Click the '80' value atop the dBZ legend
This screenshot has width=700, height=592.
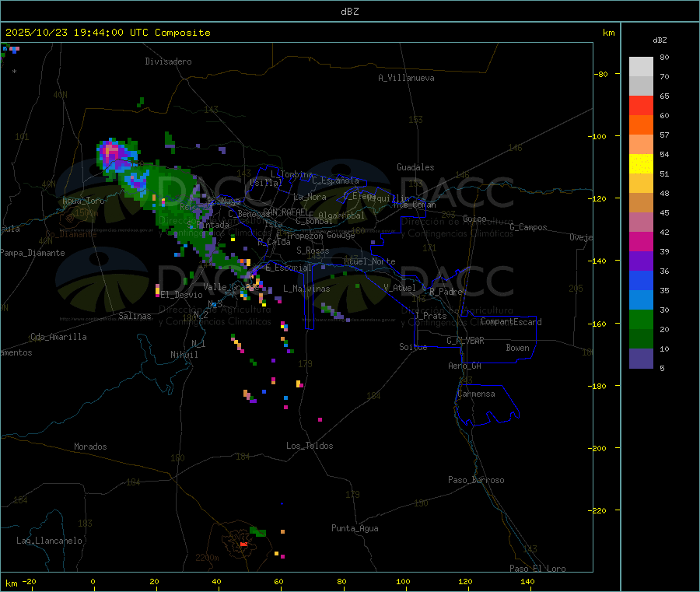click(664, 57)
